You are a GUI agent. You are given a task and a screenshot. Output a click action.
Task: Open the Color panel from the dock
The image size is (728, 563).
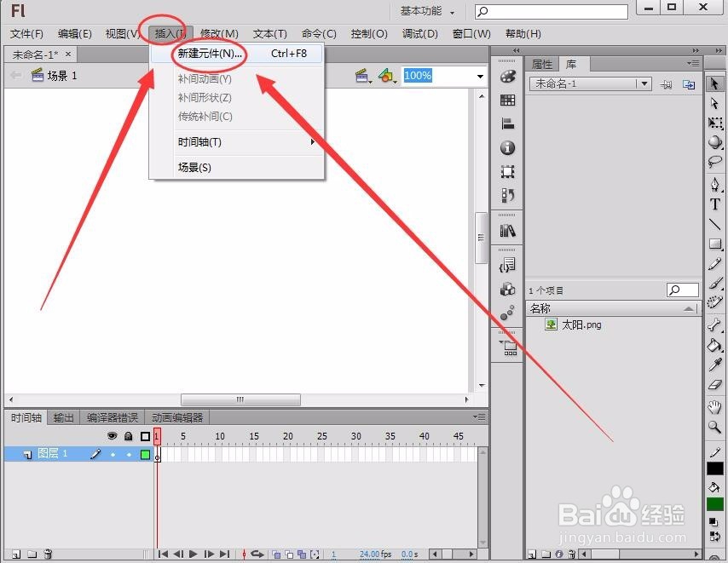(x=508, y=78)
